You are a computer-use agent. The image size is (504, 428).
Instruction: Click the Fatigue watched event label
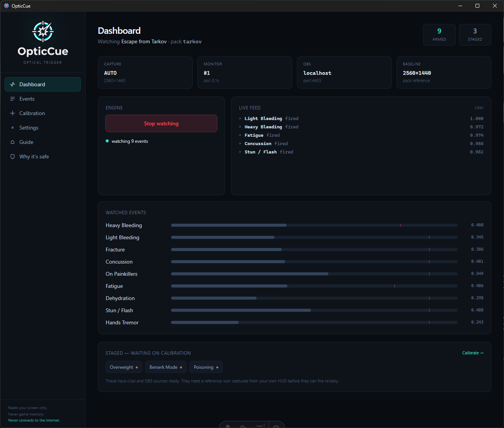[x=114, y=286]
